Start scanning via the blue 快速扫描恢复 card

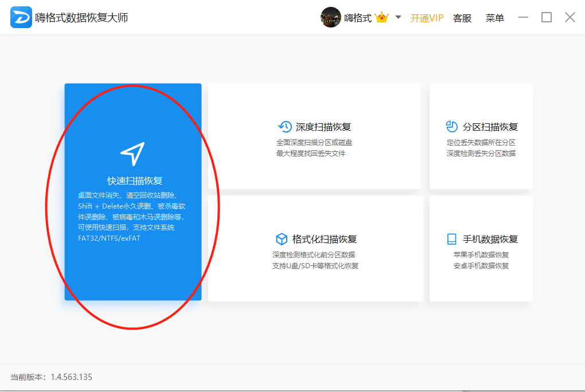132,192
